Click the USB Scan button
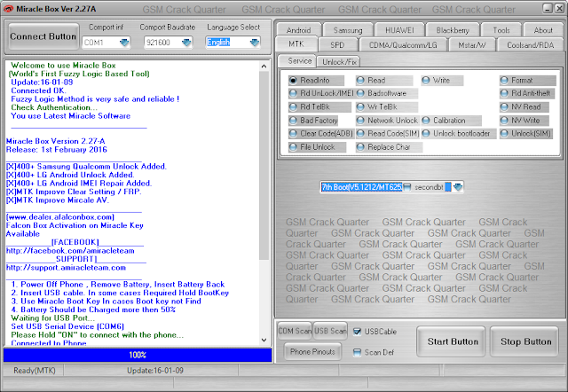This screenshot has width=568, height=392. pyautogui.click(x=330, y=331)
